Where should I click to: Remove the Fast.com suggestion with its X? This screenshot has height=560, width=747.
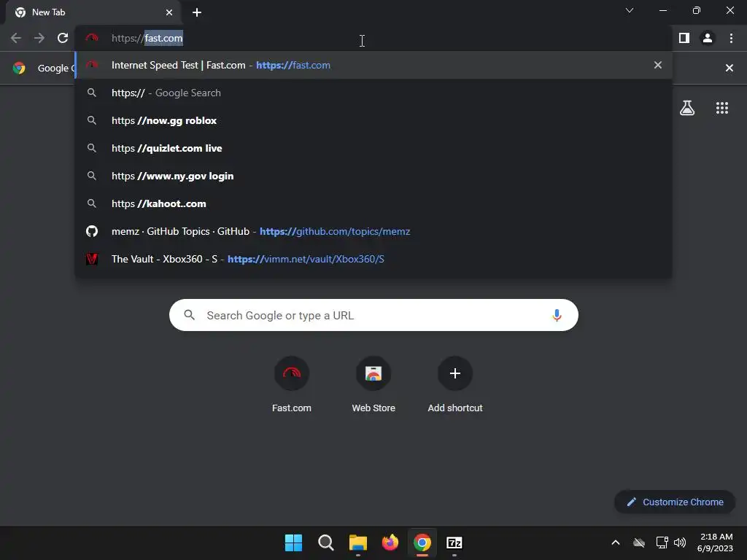coord(658,65)
